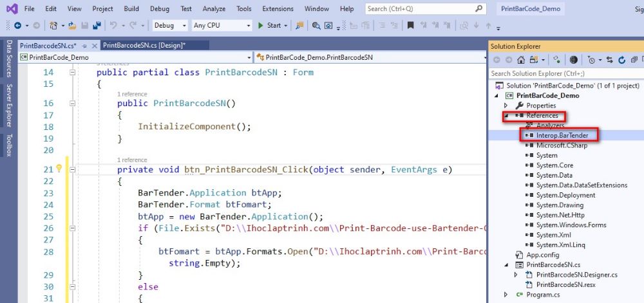The height and width of the screenshot is (303, 644).
Task: Open the Help menu
Action: click(x=347, y=8)
